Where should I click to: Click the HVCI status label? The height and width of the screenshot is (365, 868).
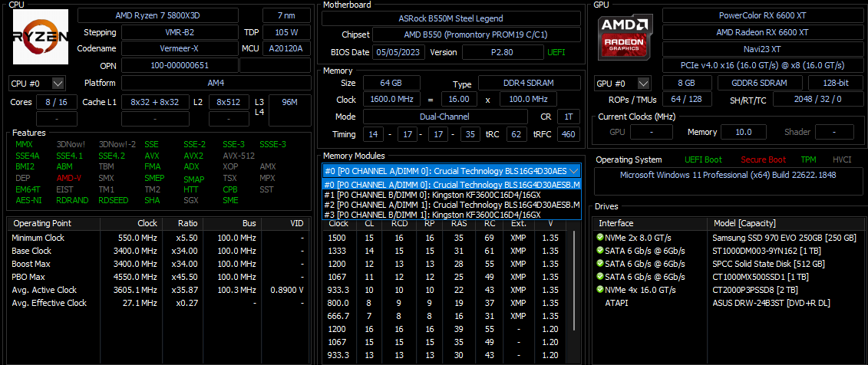pyautogui.click(x=842, y=159)
